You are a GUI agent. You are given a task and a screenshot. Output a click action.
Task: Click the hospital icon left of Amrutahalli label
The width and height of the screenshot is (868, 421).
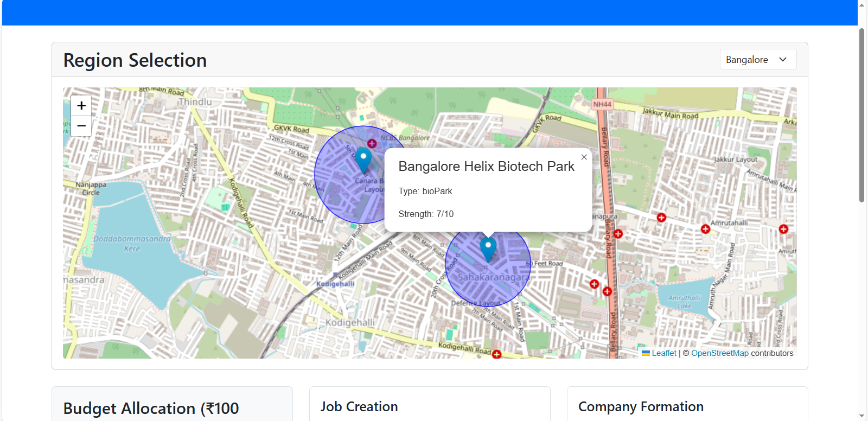pos(705,229)
